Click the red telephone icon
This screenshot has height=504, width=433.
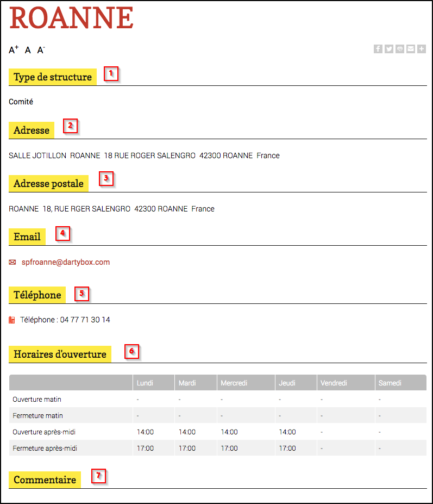click(12, 320)
